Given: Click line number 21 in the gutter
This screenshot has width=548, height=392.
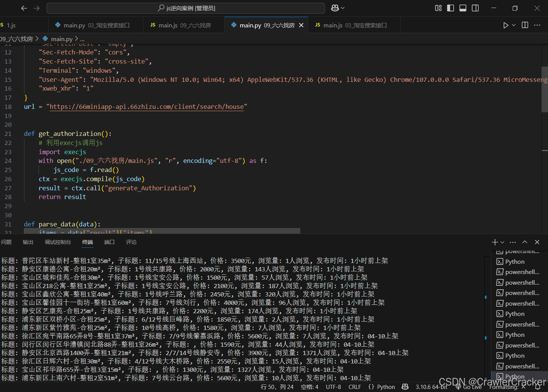Looking at the screenshot, I should [x=8, y=134].
